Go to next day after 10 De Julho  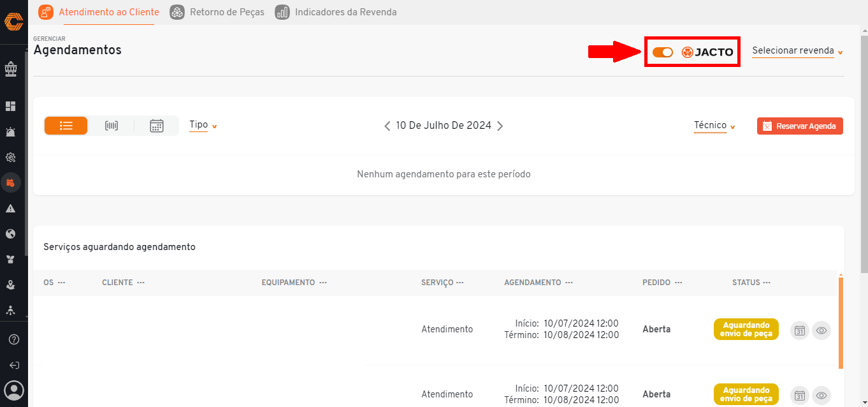[500, 126]
